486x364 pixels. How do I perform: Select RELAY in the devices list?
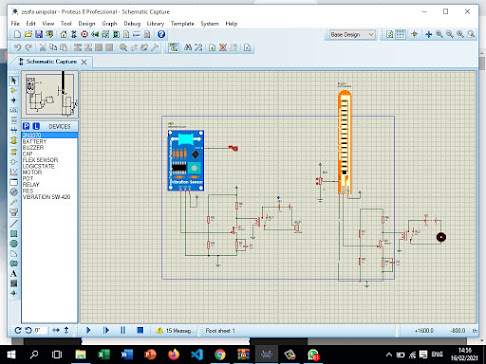pos(50,184)
